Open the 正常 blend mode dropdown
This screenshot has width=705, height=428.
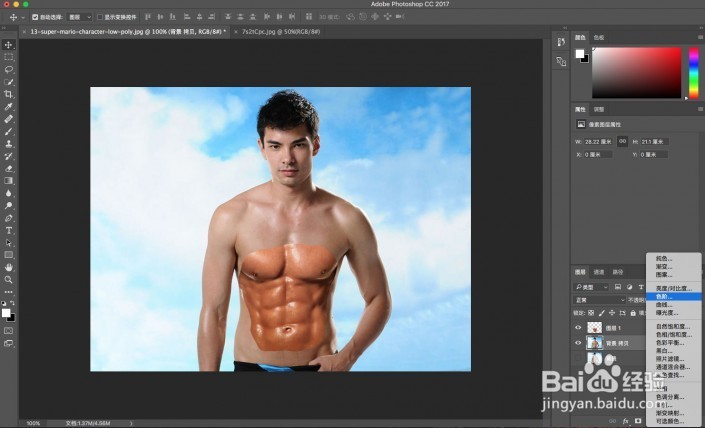[599, 300]
